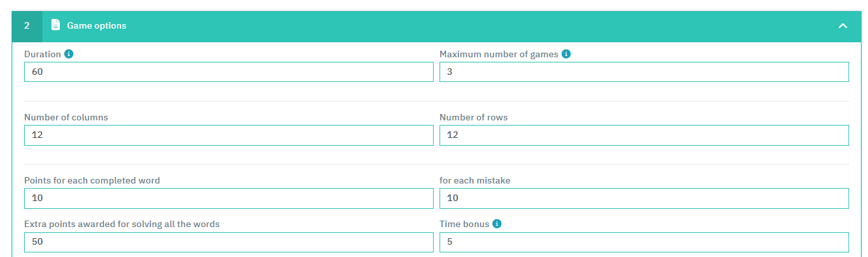Focus the Time bonus input field
Screen dimensions: 868x257
pyautogui.click(x=644, y=242)
